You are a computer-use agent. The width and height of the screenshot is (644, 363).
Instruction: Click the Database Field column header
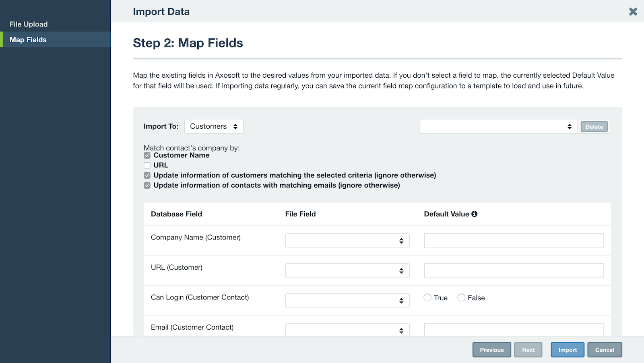[x=176, y=214]
